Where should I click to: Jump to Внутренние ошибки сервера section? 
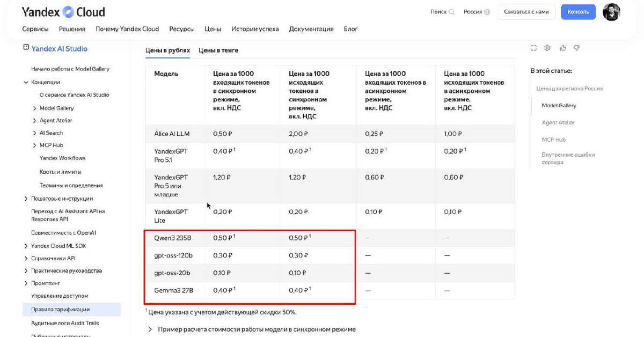coord(568,158)
